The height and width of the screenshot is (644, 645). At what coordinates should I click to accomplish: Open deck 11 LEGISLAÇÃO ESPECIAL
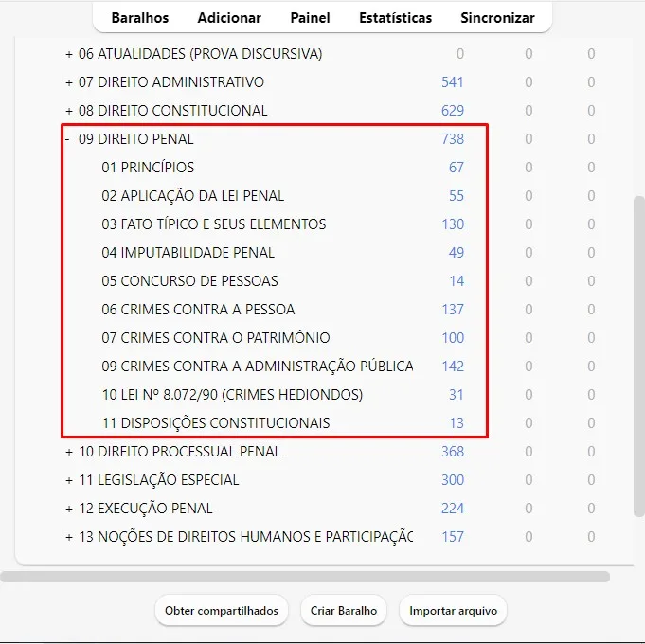pyautogui.click(x=158, y=480)
